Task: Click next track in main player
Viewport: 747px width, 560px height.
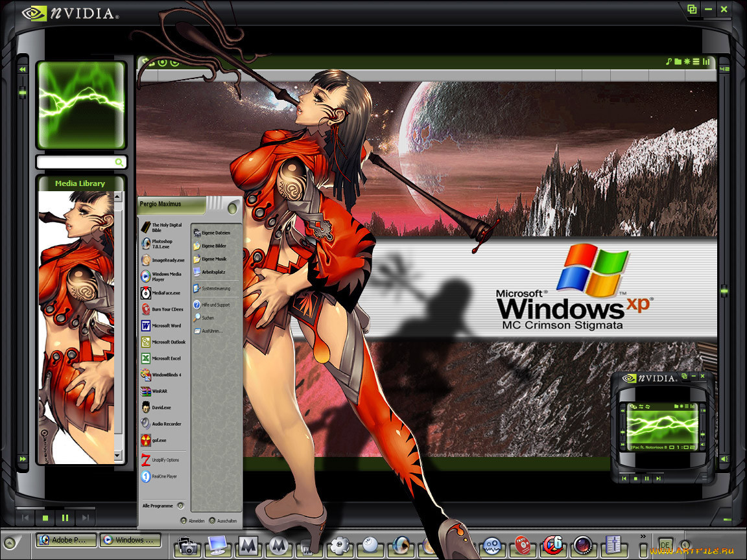Action: click(x=86, y=518)
